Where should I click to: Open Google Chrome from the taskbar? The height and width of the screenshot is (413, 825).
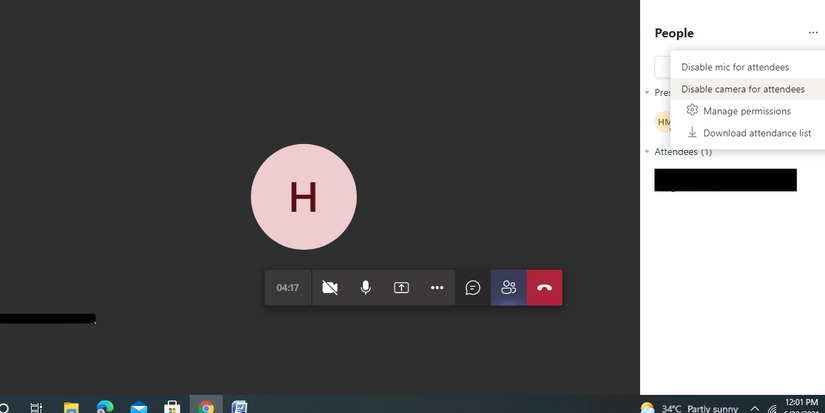[x=206, y=407]
